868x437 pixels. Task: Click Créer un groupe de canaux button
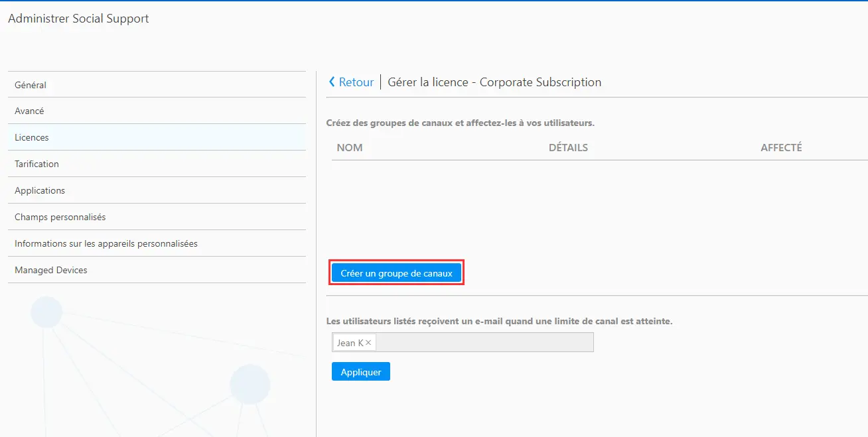coord(396,273)
